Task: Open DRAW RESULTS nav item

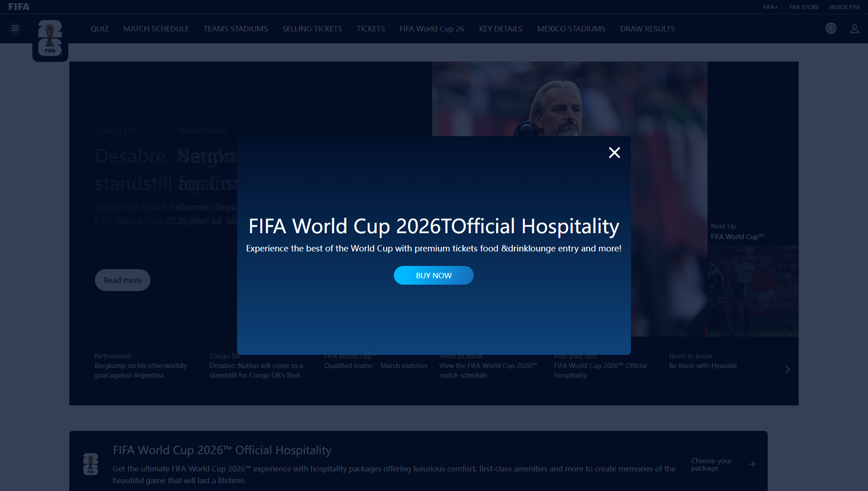Action: (x=648, y=29)
